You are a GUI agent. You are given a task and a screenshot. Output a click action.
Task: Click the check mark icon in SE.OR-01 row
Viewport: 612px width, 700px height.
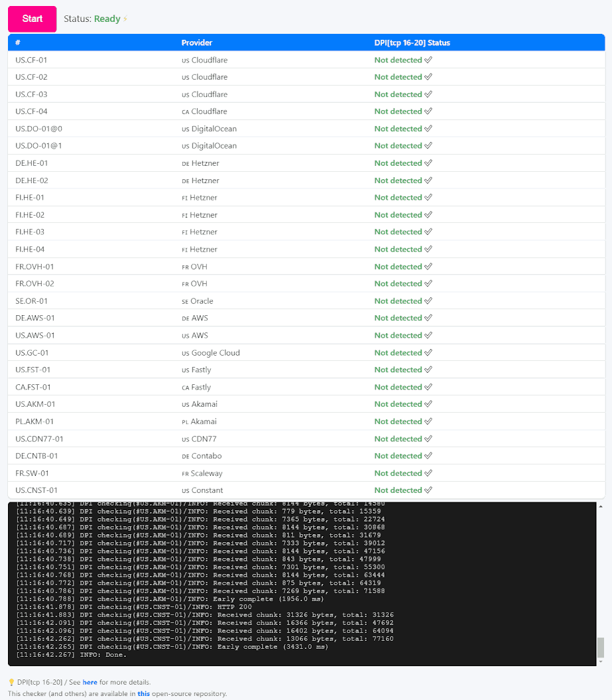pyautogui.click(x=428, y=301)
